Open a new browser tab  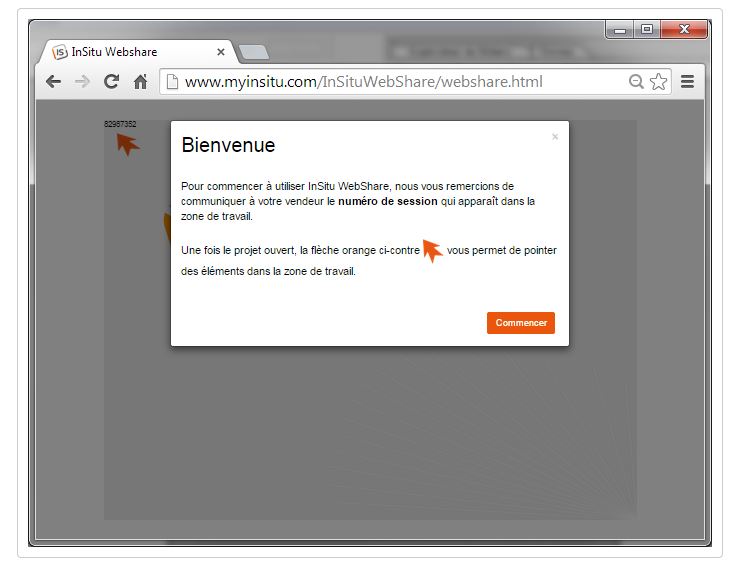[254, 52]
